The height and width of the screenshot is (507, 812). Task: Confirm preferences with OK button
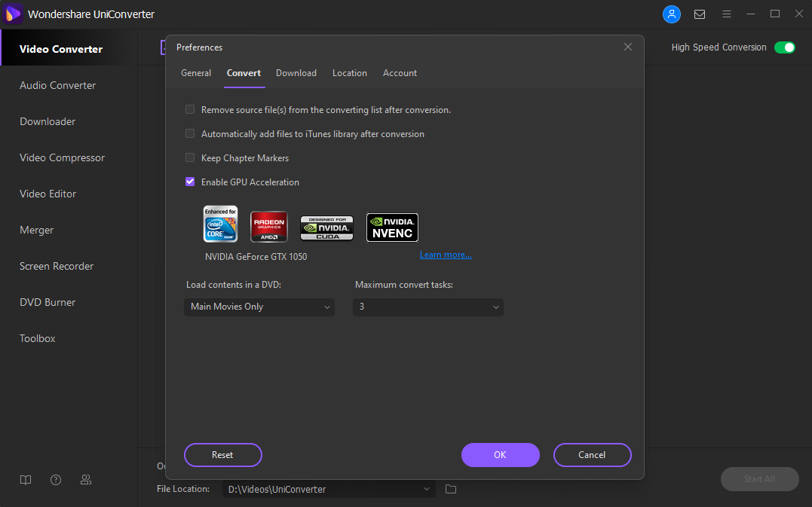pos(501,455)
